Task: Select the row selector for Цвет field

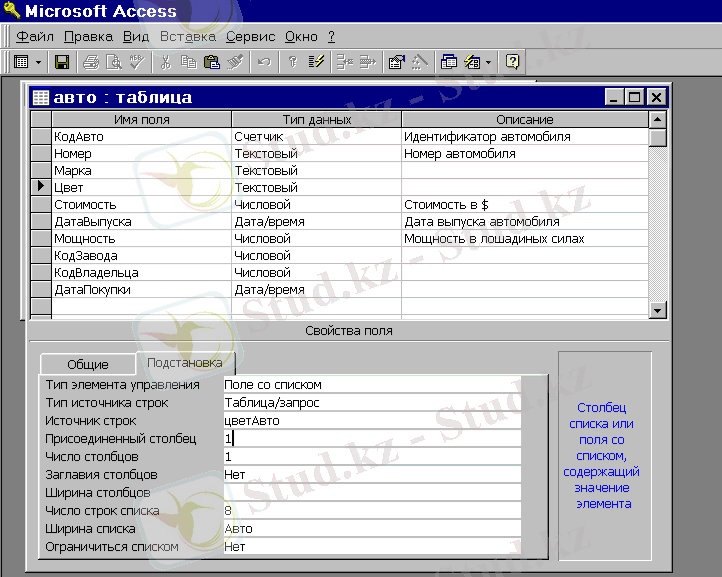Action: coord(40,187)
